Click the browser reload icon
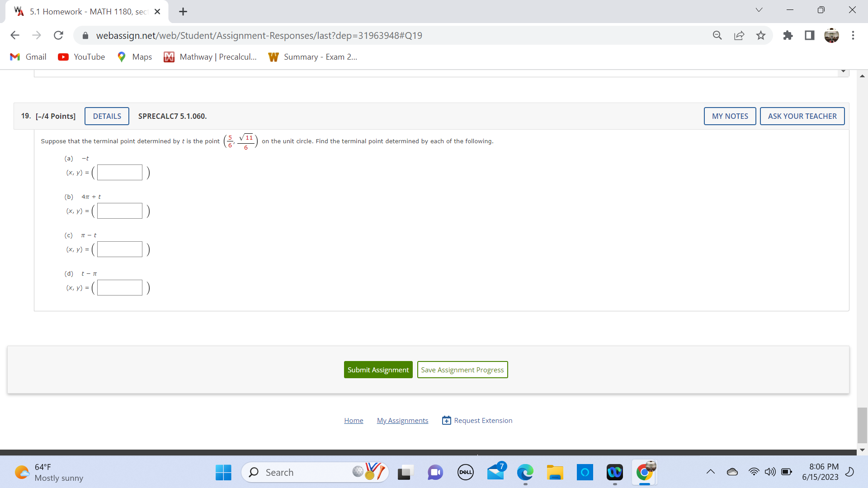Viewport: 868px width, 488px height. (x=58, y=35)
